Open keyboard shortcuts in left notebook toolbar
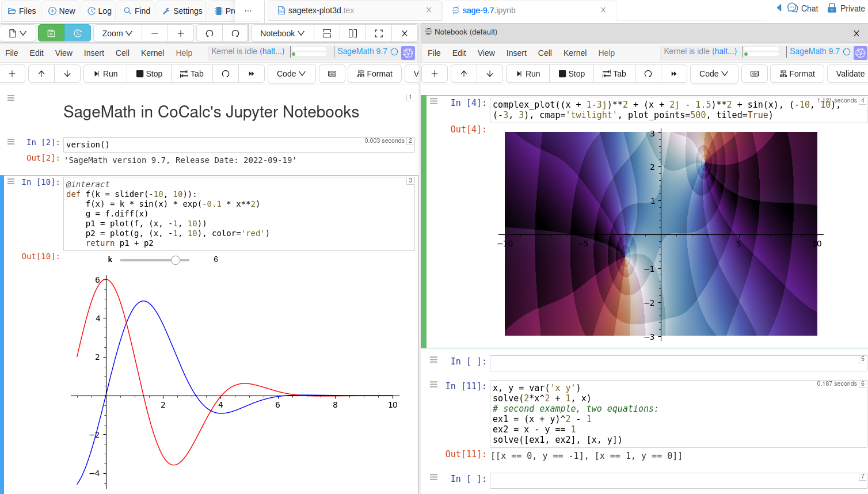The image size is (868, 494). tap(332, 74)
